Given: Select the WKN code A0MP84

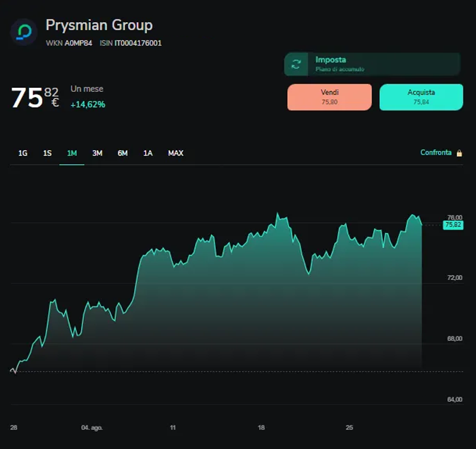Looking at the screenshot, I should coord(78,43).
